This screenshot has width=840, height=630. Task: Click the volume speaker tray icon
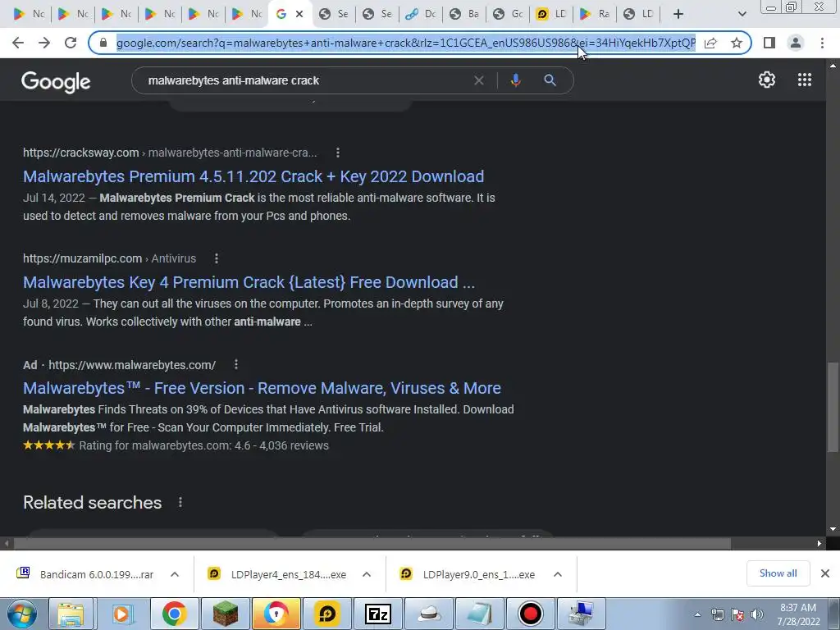click(757, 614)
